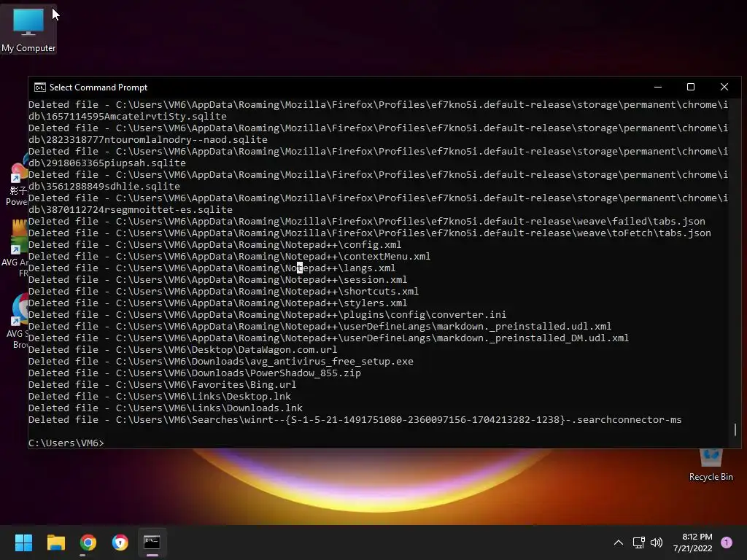The width and height of the screenshot is (747, 560).
Task: Click the Command Prompt taskbar icon
Action: 152,542
